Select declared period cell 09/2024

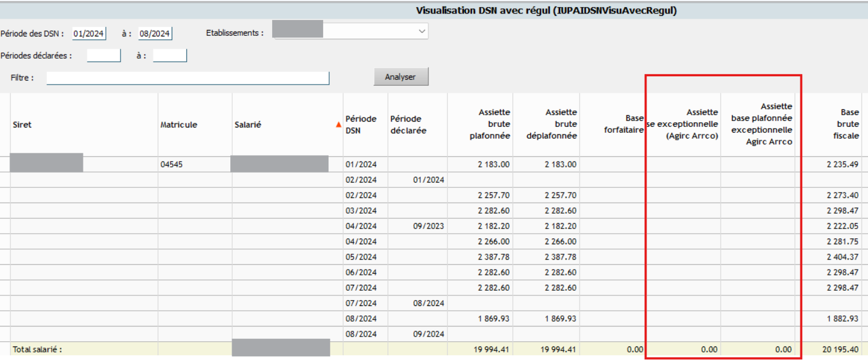tap(428, 334)
